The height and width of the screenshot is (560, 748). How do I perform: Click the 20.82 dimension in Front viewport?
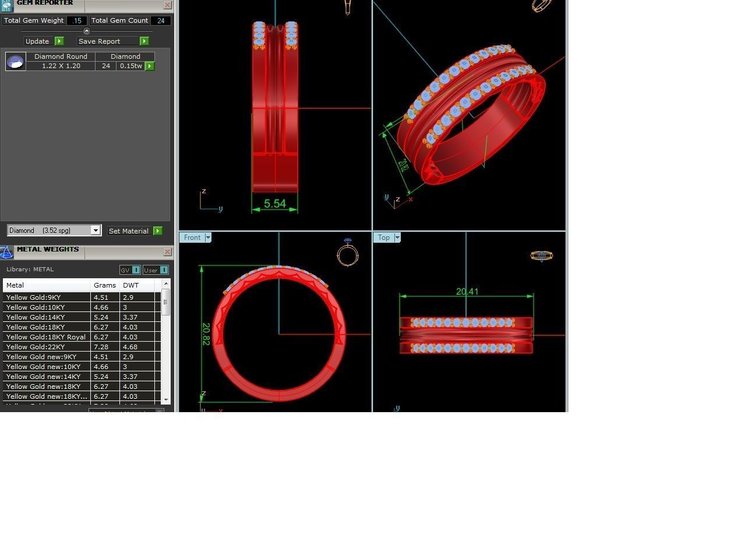pyautogui.click(x=206, y=334)
